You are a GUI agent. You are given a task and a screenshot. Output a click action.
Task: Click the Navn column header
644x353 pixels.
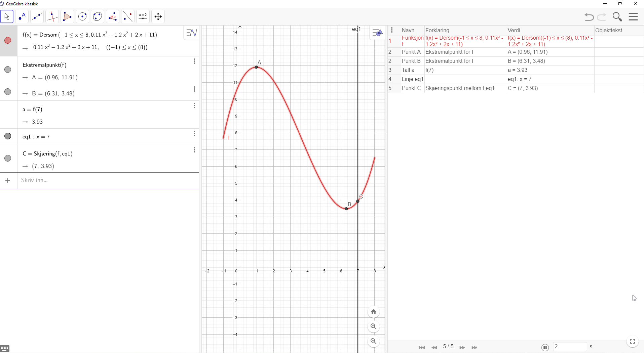pos(413,30)
